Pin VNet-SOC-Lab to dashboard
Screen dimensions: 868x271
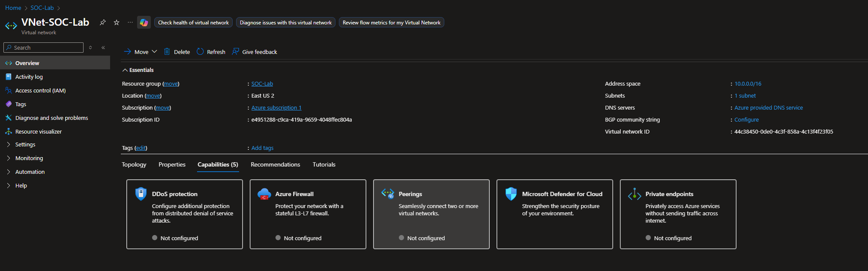click(x=103, y=23)
